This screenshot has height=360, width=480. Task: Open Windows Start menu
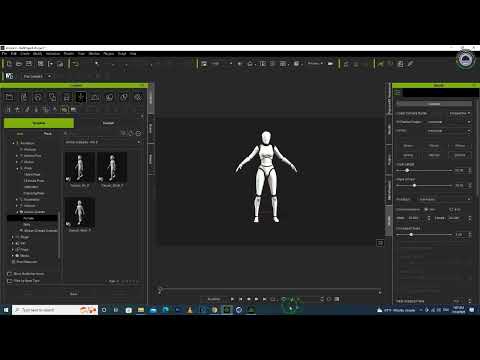coord(6,310)
